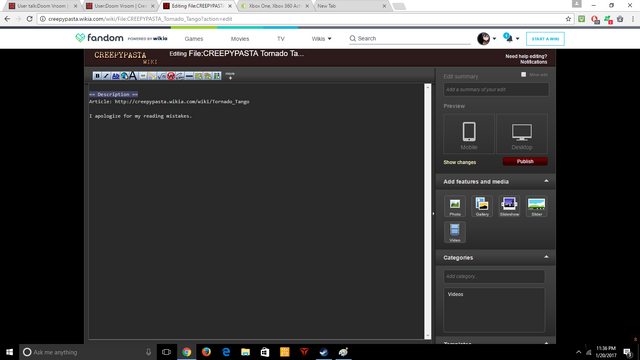The height and width of the screenshot is (360, 640).
Task: Click Cortana Ask me anything box
Action: [88, 352]
